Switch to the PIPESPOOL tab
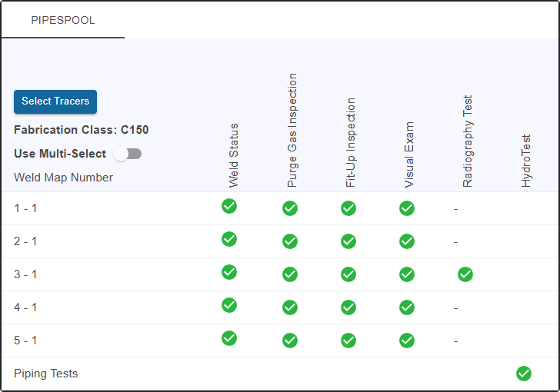560x392 pixels. (x=63, y=20)
